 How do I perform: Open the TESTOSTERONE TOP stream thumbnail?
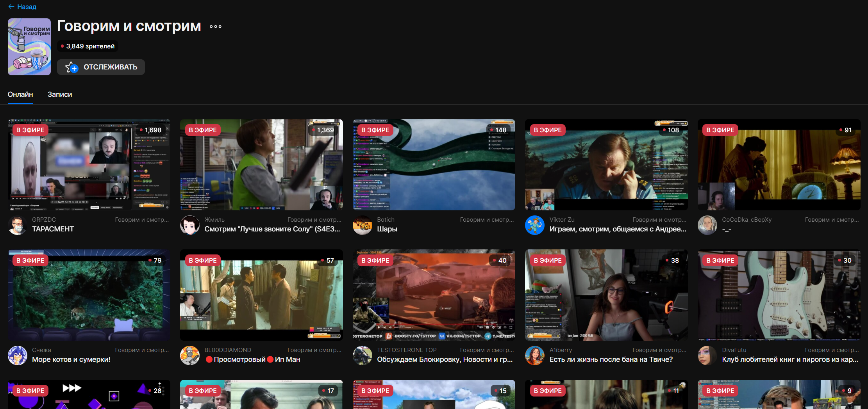pyautogui.click(x=434, y=295)
